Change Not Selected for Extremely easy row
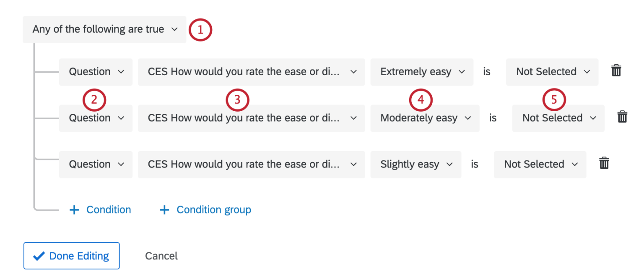The width and height of the screenshot is (644, 277). 552,72
